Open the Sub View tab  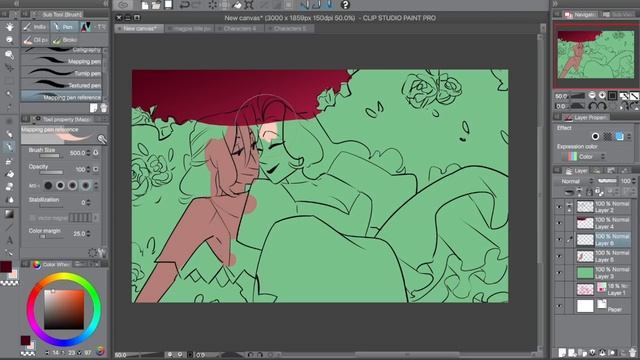coord(619,14)
